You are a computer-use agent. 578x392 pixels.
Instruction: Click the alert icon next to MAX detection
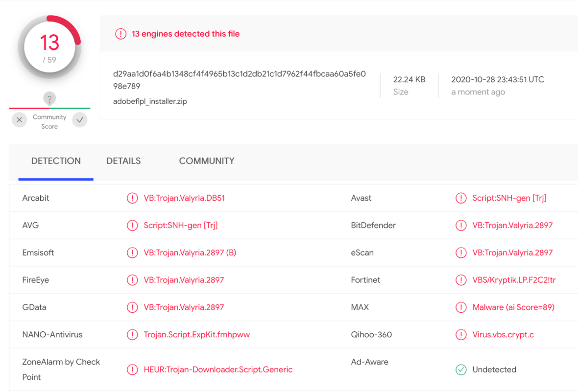pos(461,307)
